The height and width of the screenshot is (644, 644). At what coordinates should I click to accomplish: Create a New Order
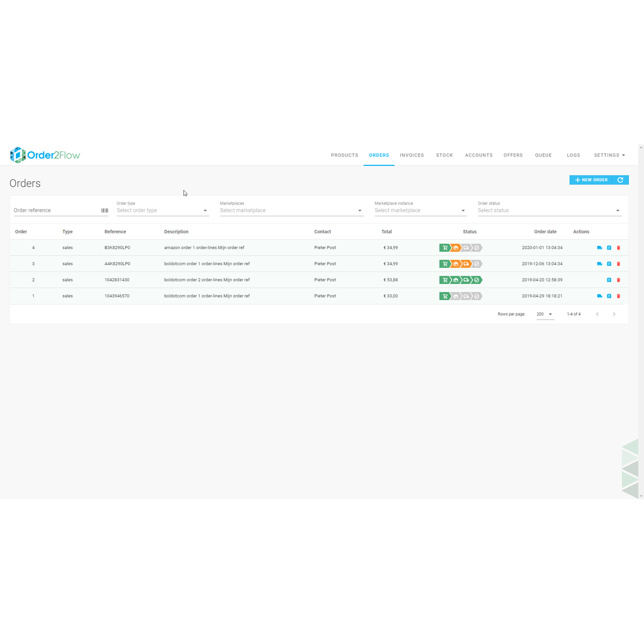tap(591, 180)
